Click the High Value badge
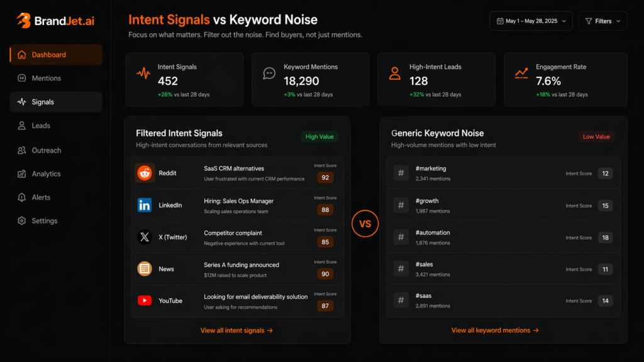Image resolution: width=644 pixels, height=362 pixels. [319, 136]
